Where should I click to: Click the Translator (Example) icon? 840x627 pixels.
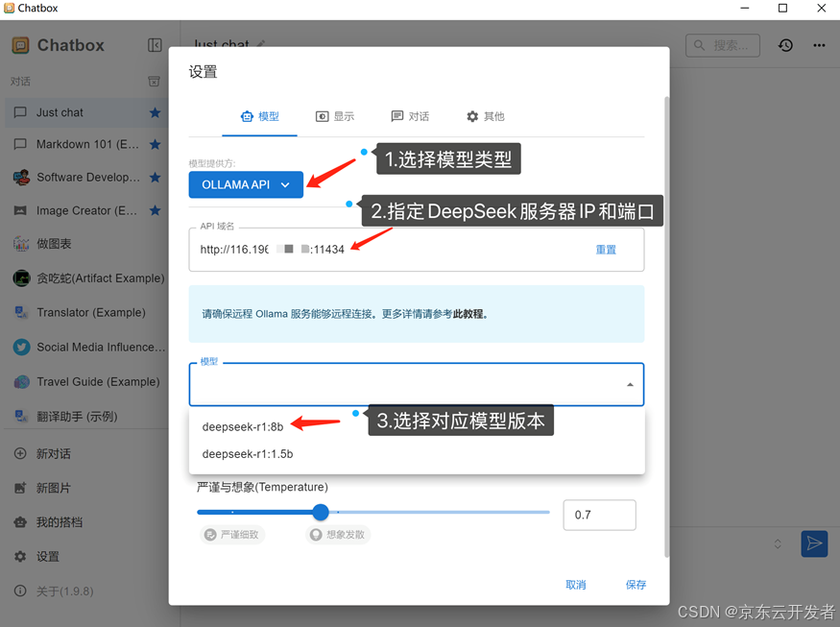point(21,312)
